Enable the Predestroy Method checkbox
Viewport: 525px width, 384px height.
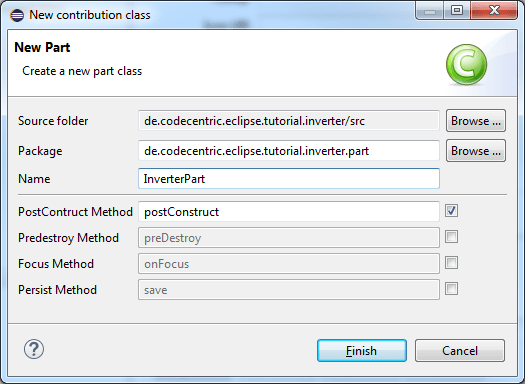coord(451,237)
